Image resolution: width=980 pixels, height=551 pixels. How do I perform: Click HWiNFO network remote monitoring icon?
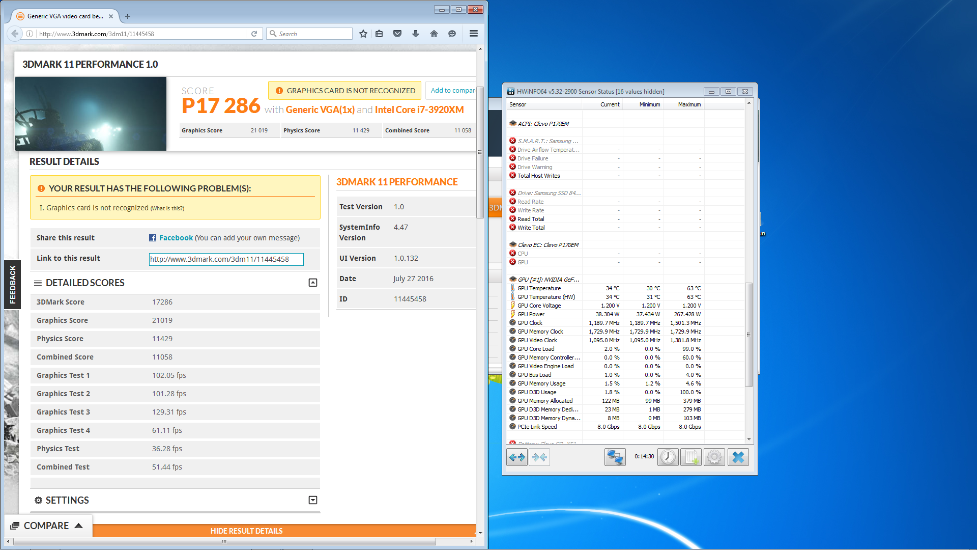coord(616,458)
